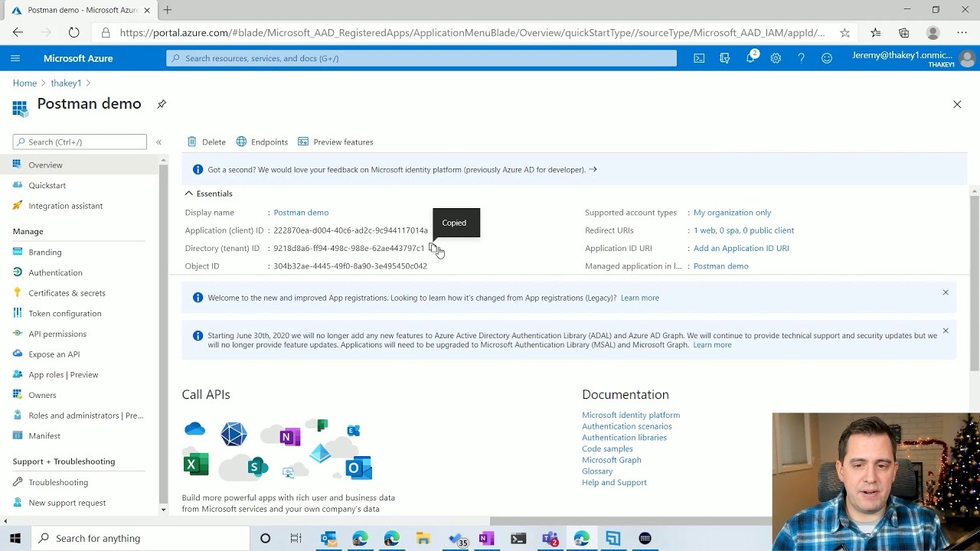Click Learn more in welcome banner
Viewport: 980px width, 551px height.
639,298
